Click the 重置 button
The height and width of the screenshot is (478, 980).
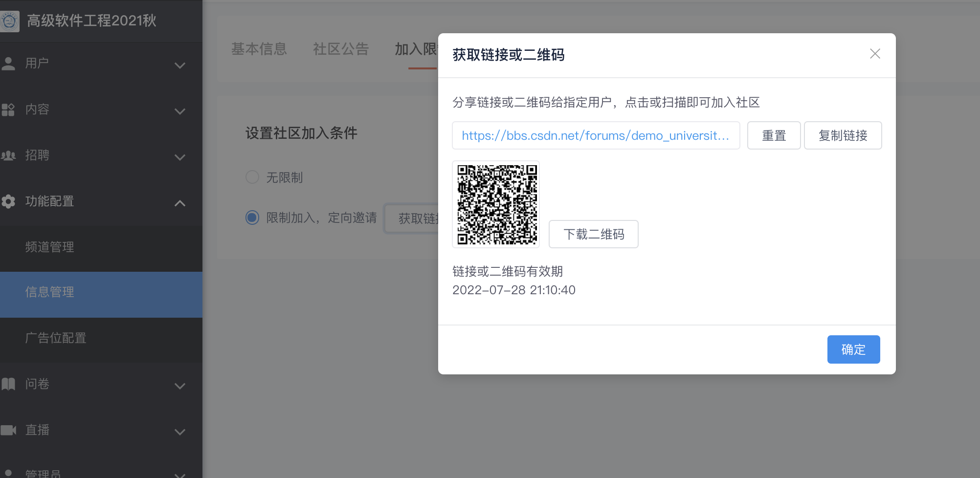774,135
